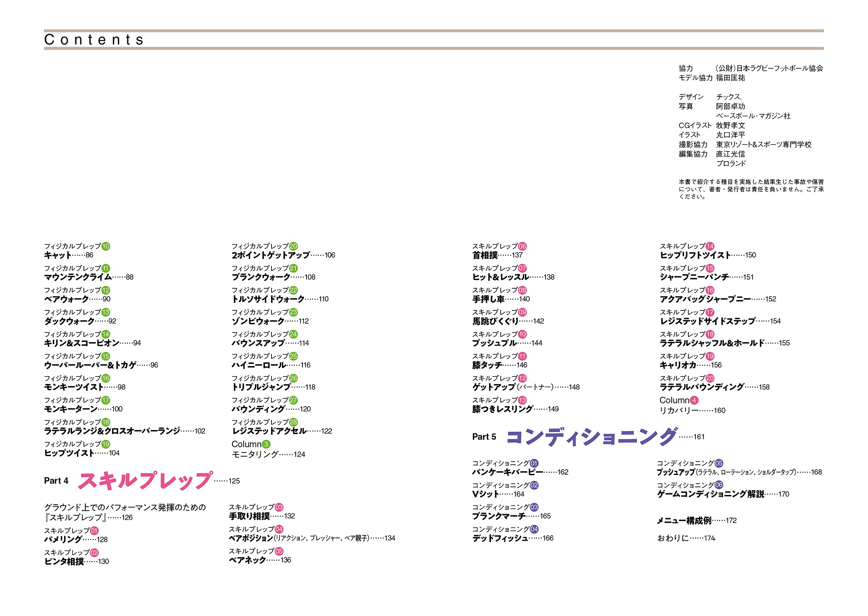Click 'モンキーターン……100'

83,409
